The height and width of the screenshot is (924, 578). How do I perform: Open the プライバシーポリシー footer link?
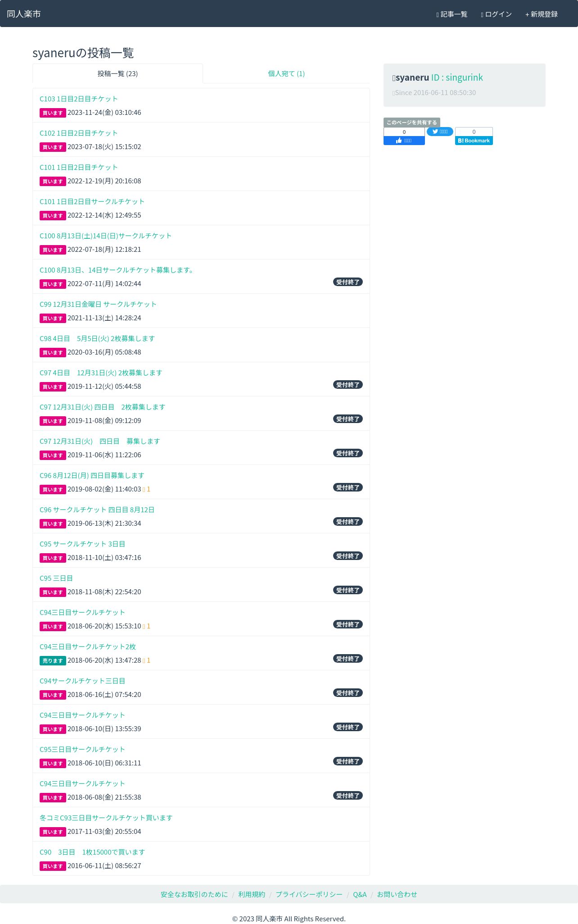[309, 894]
